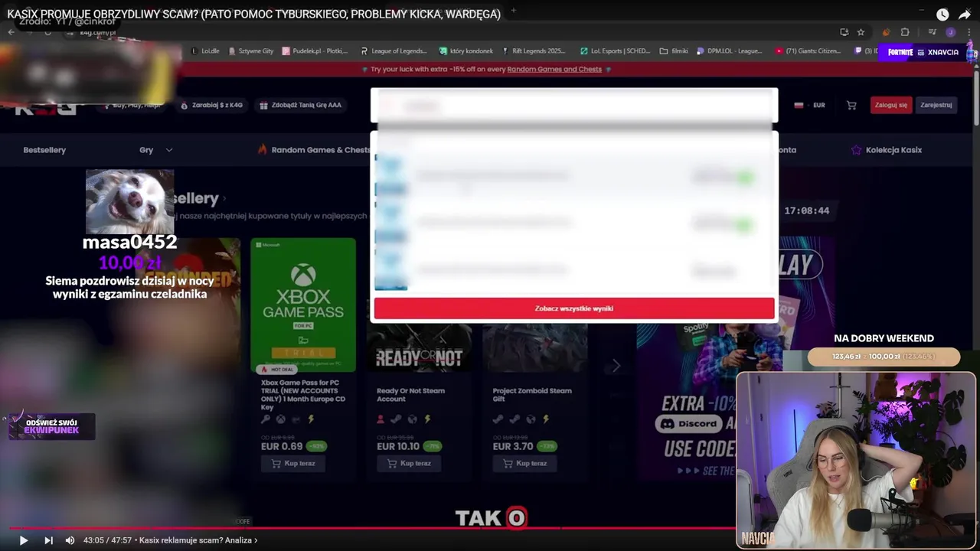Click the 'FORTNITE x NAVCIA' banner
Image resolution: width=980 pixels, height=551 pixels.
click(924, 52)
